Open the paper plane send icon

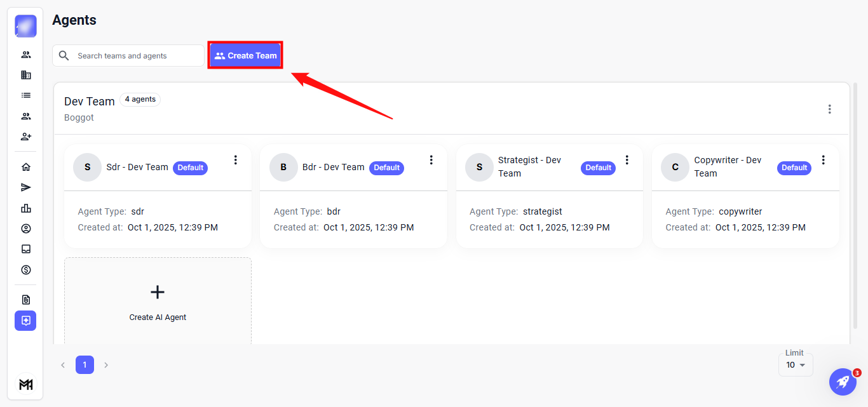25,187
